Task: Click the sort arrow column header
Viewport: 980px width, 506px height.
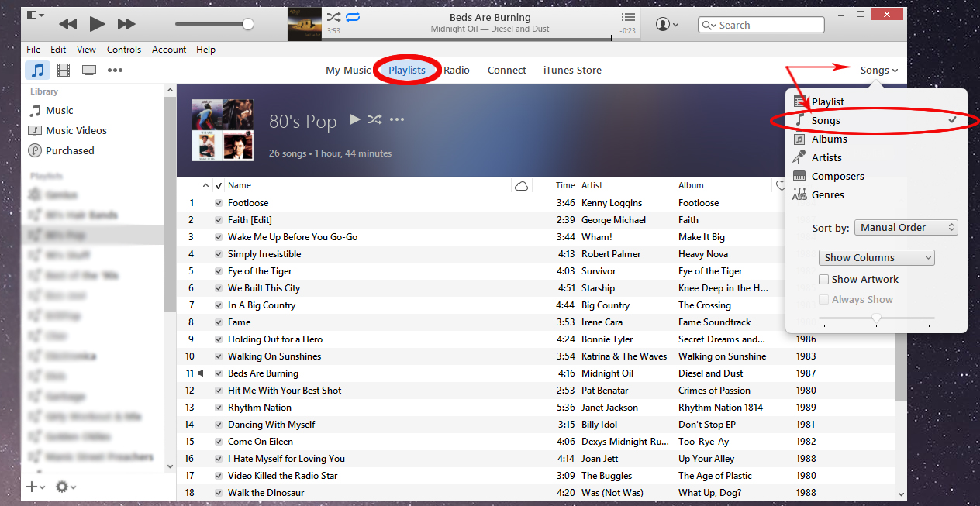Action: click(205, 185)
